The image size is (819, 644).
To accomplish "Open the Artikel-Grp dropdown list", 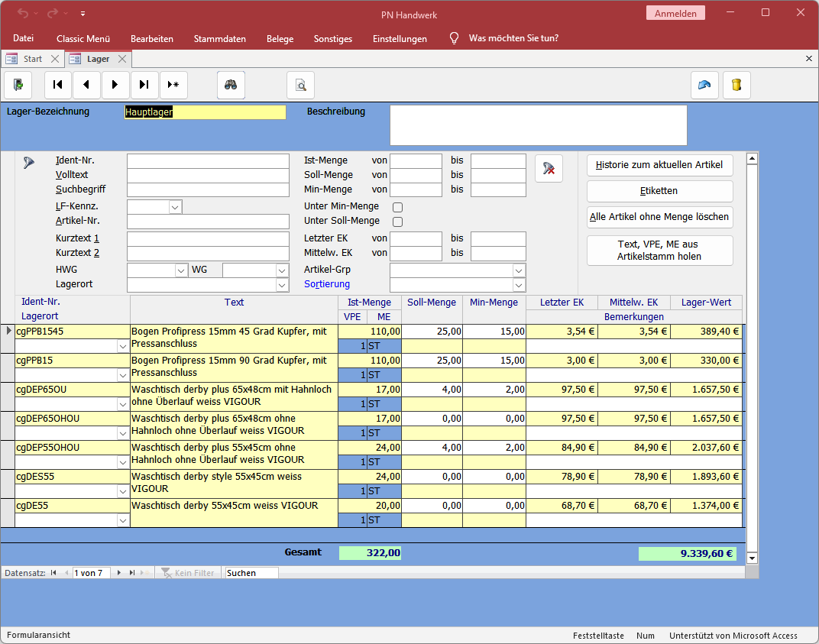I will (519, 270).
